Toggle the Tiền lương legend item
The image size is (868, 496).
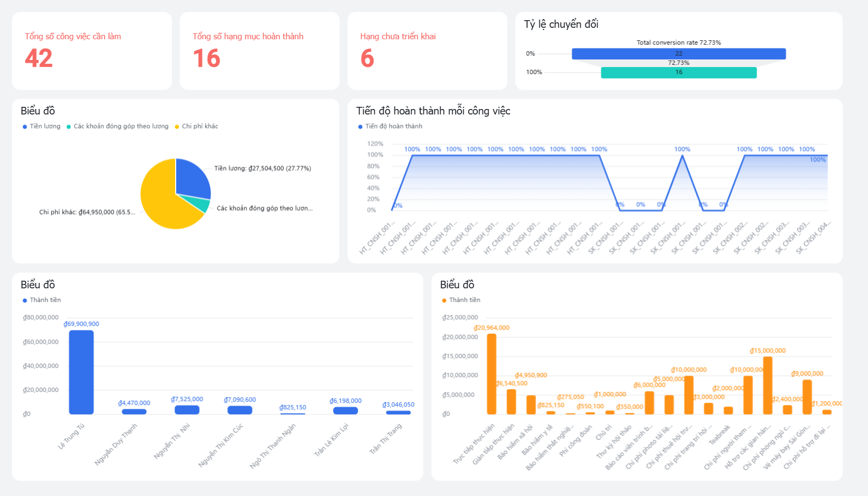[41, 126]
